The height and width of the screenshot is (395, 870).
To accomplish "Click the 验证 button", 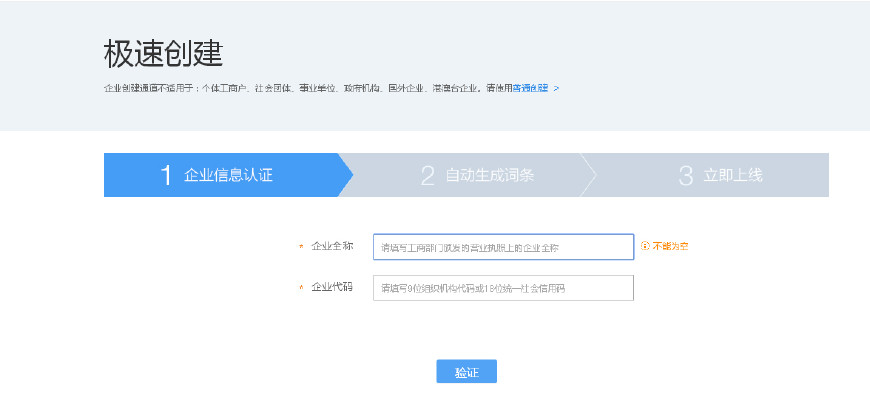I will click(466, 371).
